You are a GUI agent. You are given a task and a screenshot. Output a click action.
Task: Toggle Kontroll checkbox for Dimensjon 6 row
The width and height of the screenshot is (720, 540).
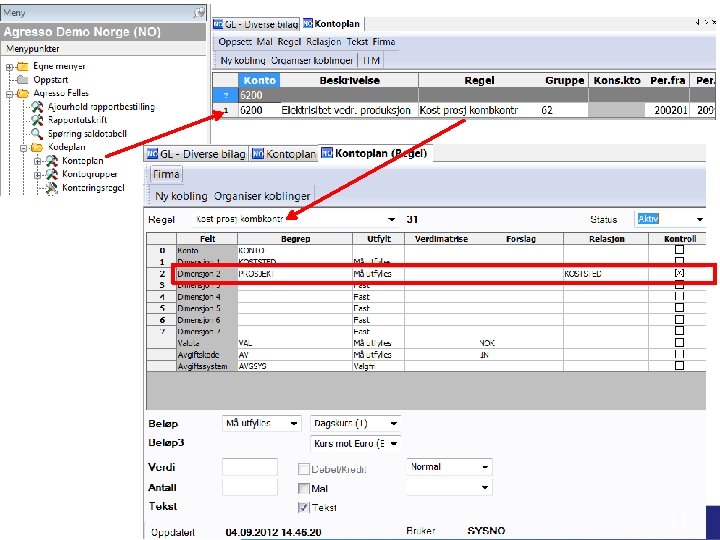tap(680, 319)
